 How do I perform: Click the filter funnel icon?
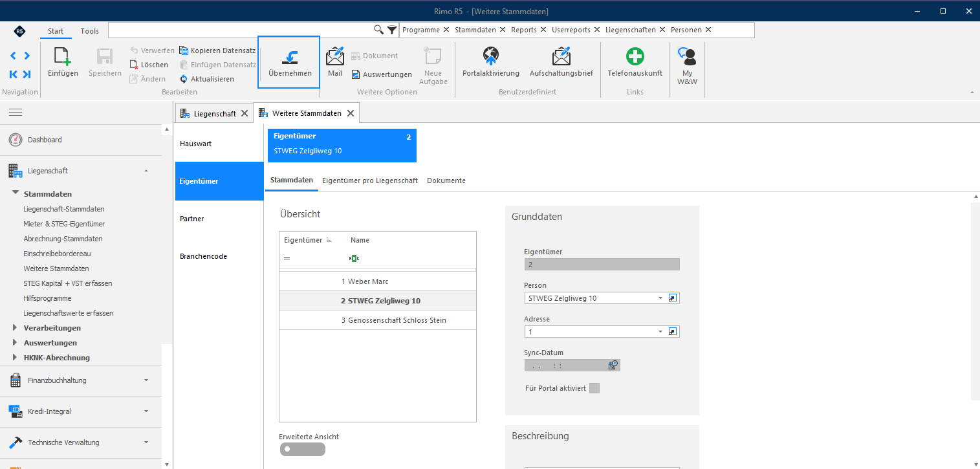tap(392, 30)
